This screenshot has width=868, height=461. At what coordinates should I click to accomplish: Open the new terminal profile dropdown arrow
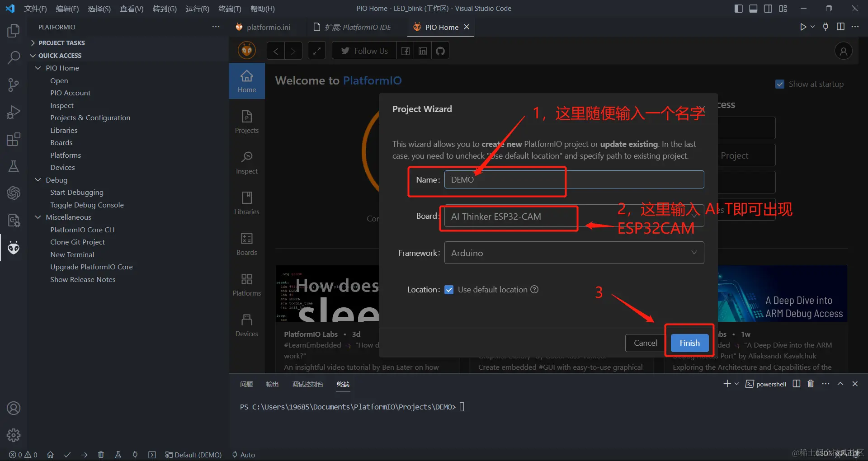click(737, 384)
